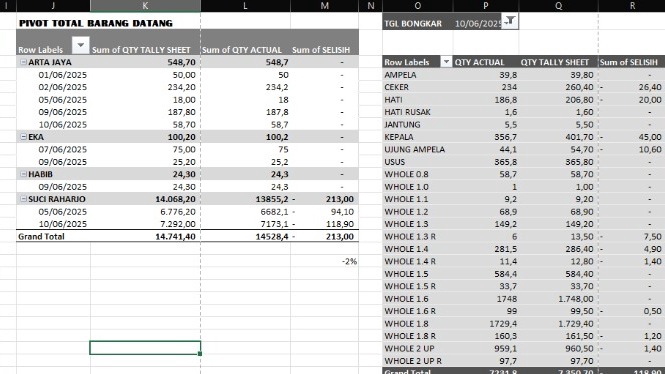Select the KEPALA row label
The height and width of the screenshot is (374, 665).
point(399,137)
